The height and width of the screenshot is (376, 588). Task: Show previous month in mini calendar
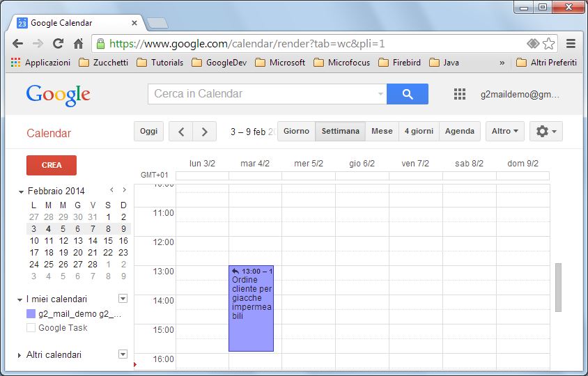[111, 190]
